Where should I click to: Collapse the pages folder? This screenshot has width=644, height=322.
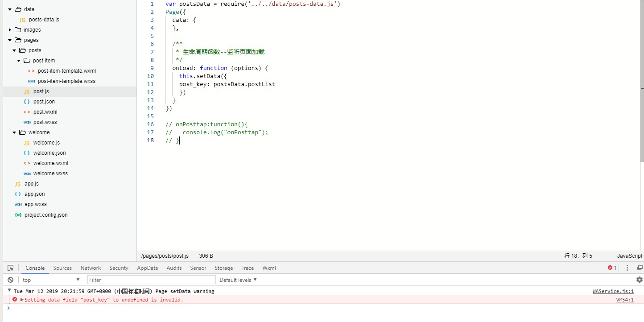[x=10, y=40]
